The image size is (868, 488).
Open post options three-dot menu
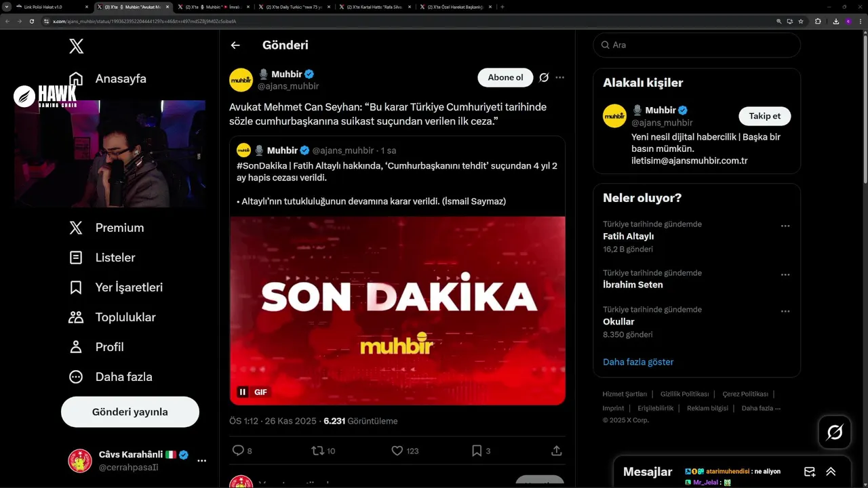(560, 77)
